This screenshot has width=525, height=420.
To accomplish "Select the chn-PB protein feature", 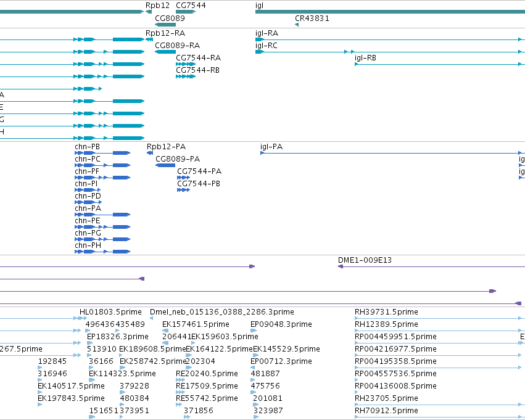I will (102, 153).
